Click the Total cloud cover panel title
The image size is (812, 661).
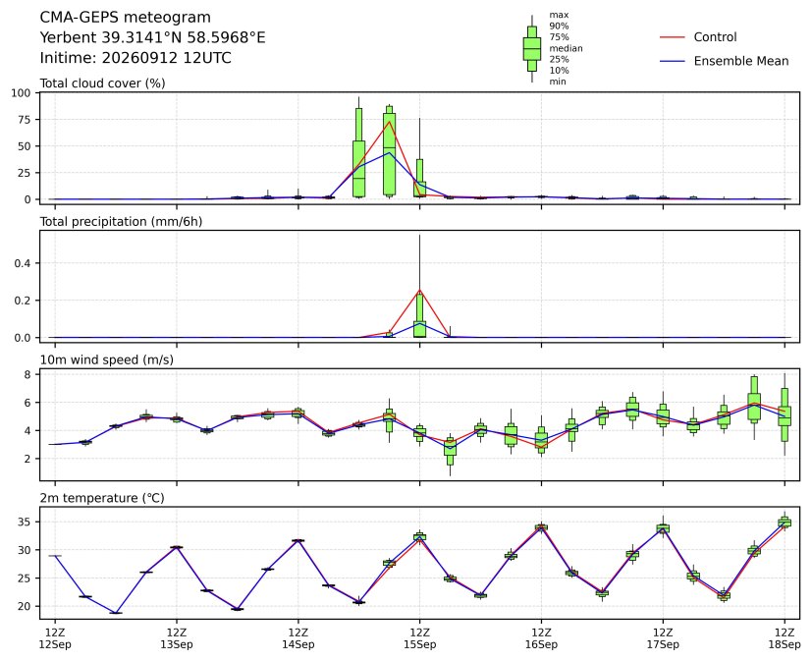pyautogui.click(x=102, y=83)
